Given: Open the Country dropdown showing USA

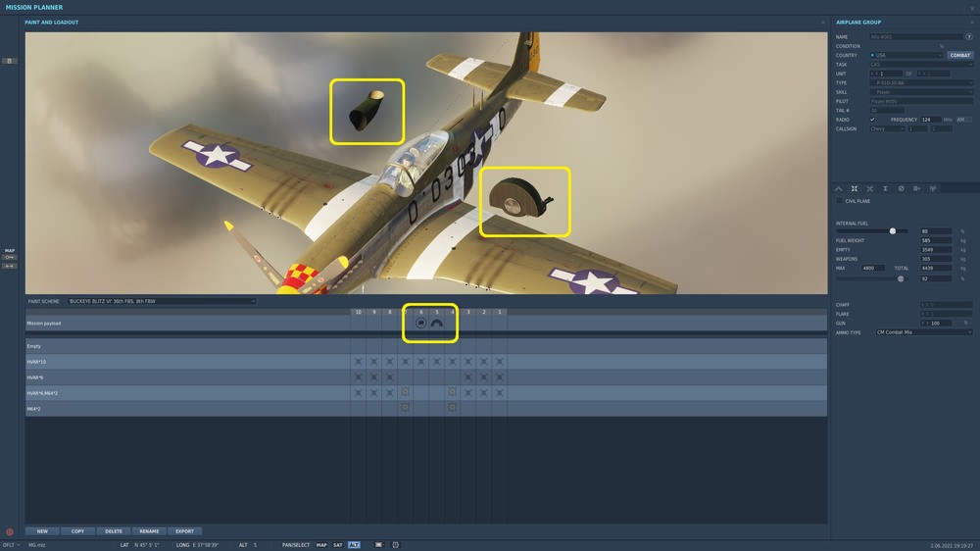Looking at the screenshot, I should click(x=906, y=55).
